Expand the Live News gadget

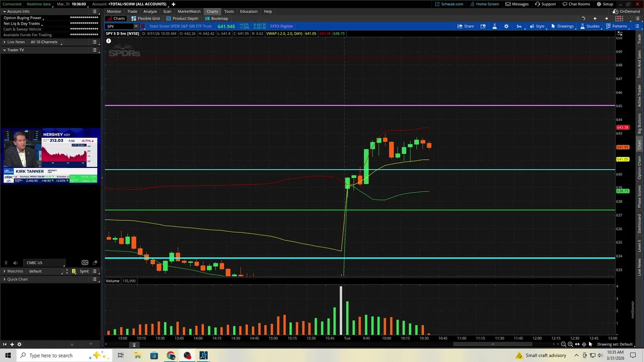point(5,42)
